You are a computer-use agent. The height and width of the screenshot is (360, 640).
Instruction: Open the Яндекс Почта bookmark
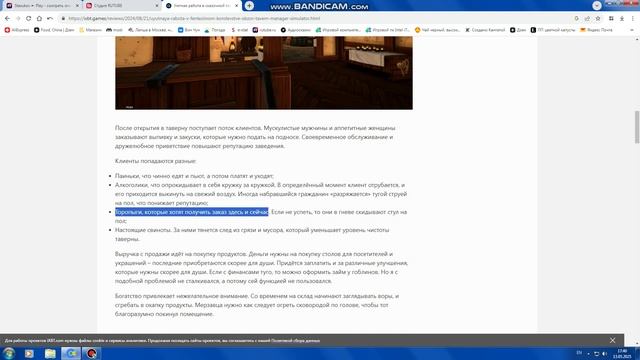tap(596, 30)
